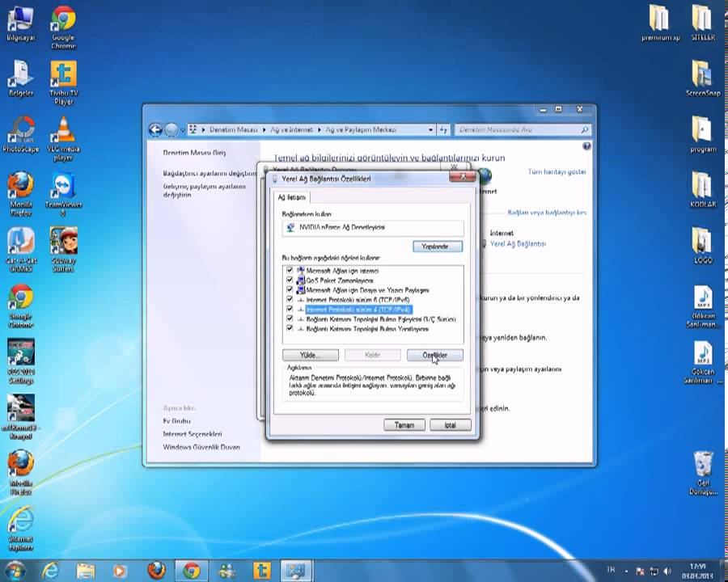Image resolution: width=728 pixels, height=582 pixels.
Task: Open Yerel Ağ Bağlantısı link
Action: (x=518, y=243)
